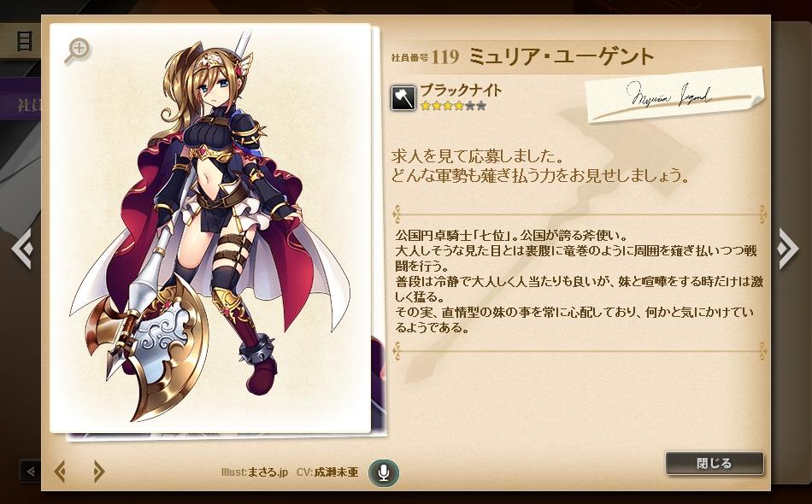This screenshot has height=504, width=812.
Task: Show next illustration with small gold right arrow
Action: pyautogui.click(x=98, y=472)
